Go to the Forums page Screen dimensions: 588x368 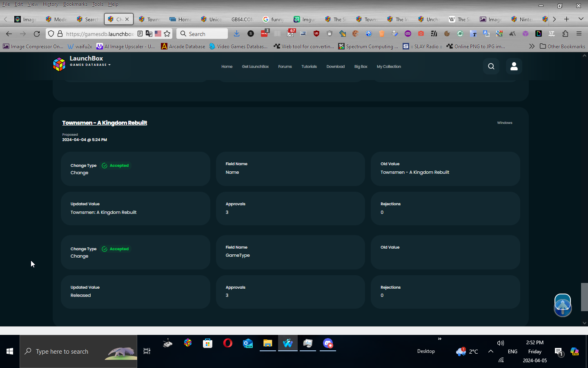pos(285,67)
